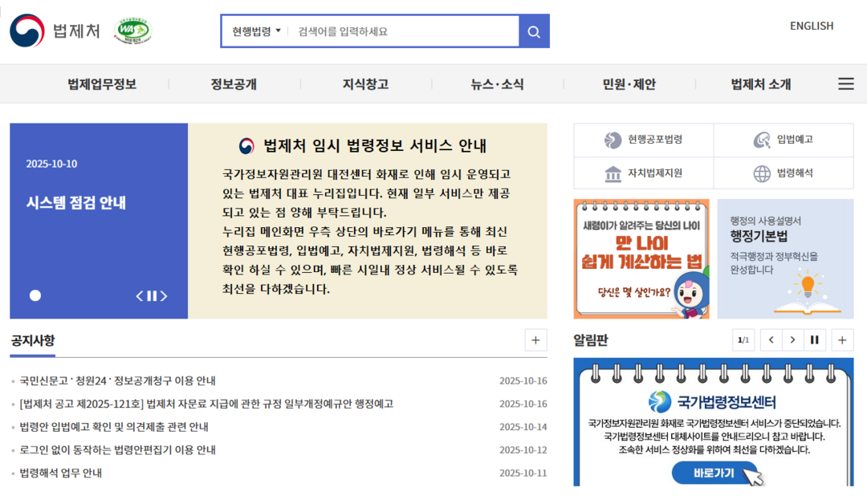Open 법령해석 shortcut
The image size is (867, 504).
click(784, 173)
